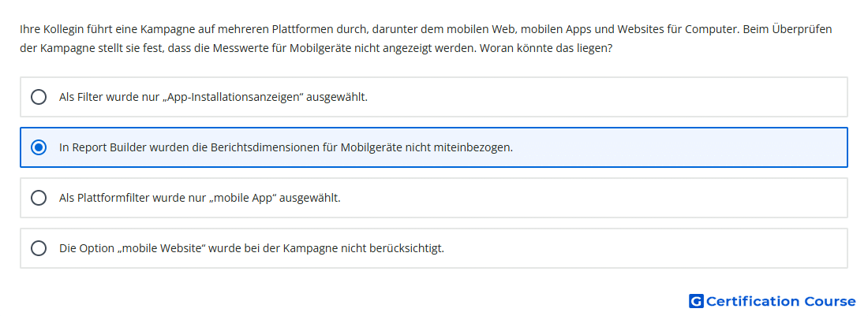Click blank space in the first answer card
Screen dimensions: 868x316
pyautogui.click(x=609, y=97)
